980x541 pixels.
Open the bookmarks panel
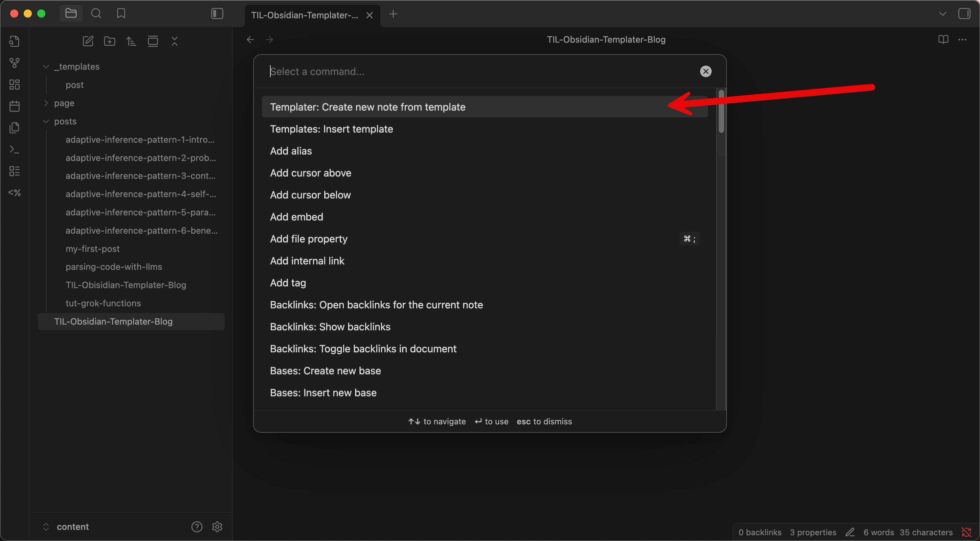point(121,14)
